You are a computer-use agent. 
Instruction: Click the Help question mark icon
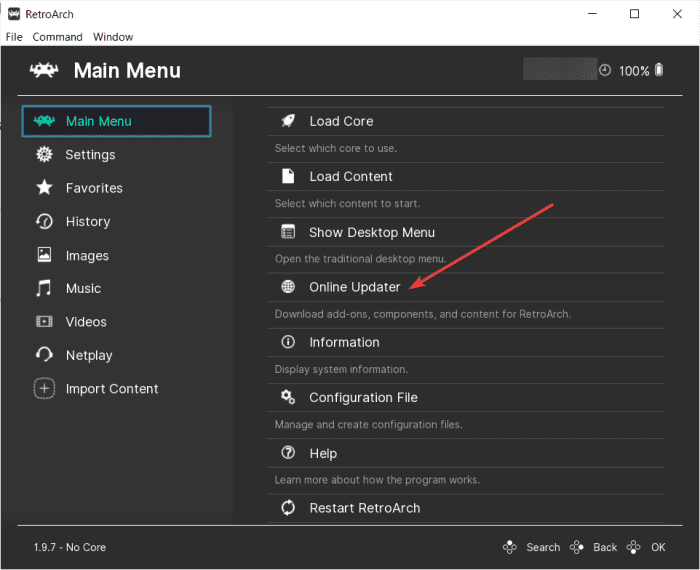tap(288, 453)
